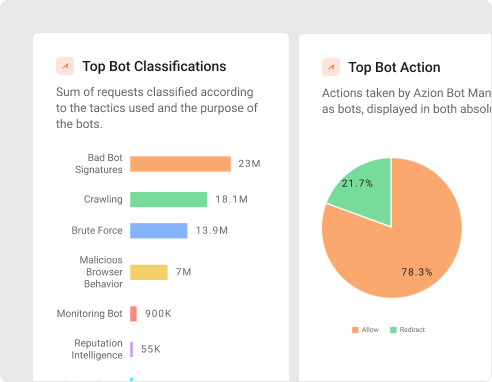
Task: Click the green Crawling bar
Action: pos(168,199)
